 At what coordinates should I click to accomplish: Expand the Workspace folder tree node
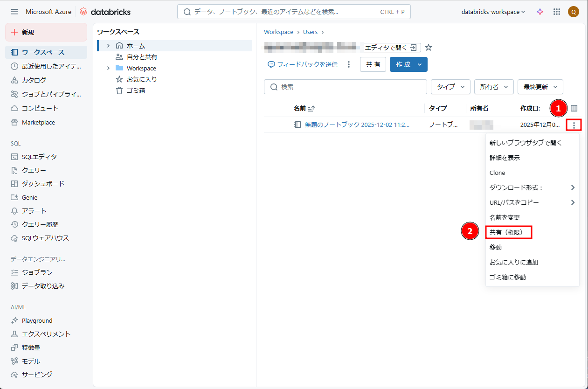[108, 68]
